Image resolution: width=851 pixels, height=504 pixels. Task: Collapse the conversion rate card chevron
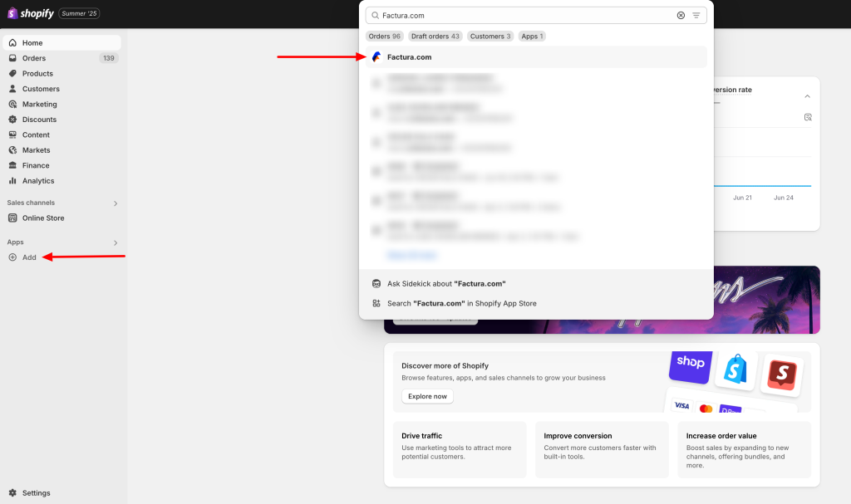pos(807,96)
